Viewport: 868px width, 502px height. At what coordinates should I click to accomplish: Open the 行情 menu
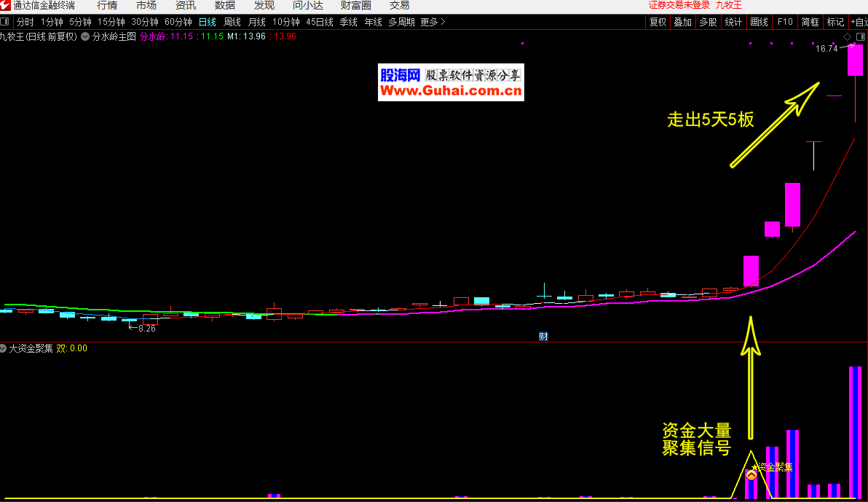coord(107,5)
